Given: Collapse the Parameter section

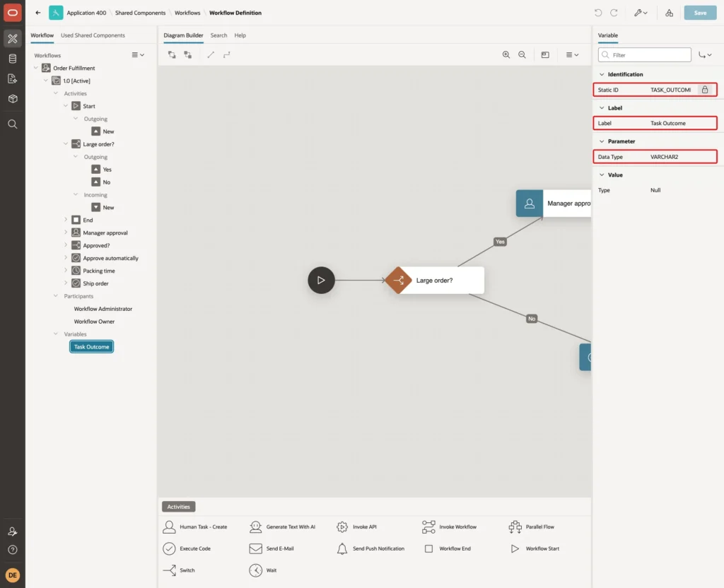Looking at the screenshot, I should [x=601, y=141].
